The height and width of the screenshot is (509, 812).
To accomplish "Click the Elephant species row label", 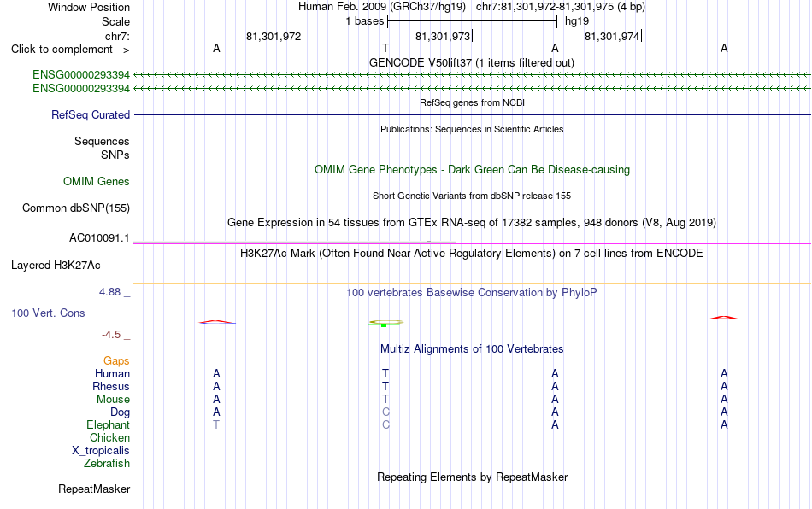I will [108, 424].
